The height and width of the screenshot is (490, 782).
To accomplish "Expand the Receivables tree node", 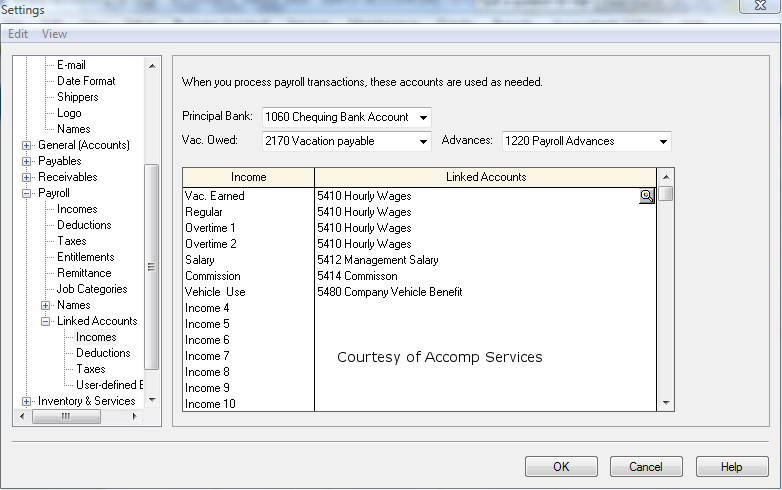I will pos(26,177).
